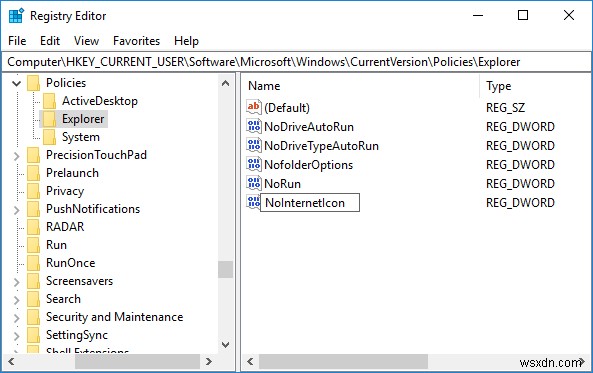
Task: Click the Registry Editor app icon in title bar
Action: 16,16
